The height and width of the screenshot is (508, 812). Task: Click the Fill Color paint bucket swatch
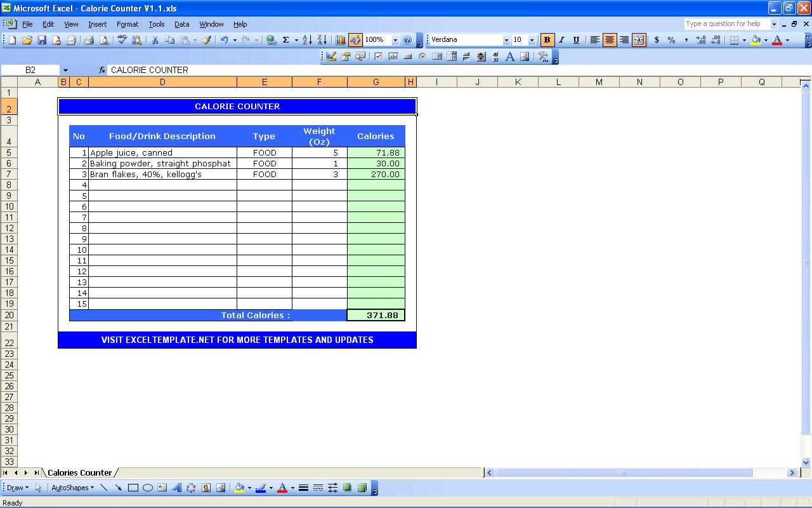point(755,40)
